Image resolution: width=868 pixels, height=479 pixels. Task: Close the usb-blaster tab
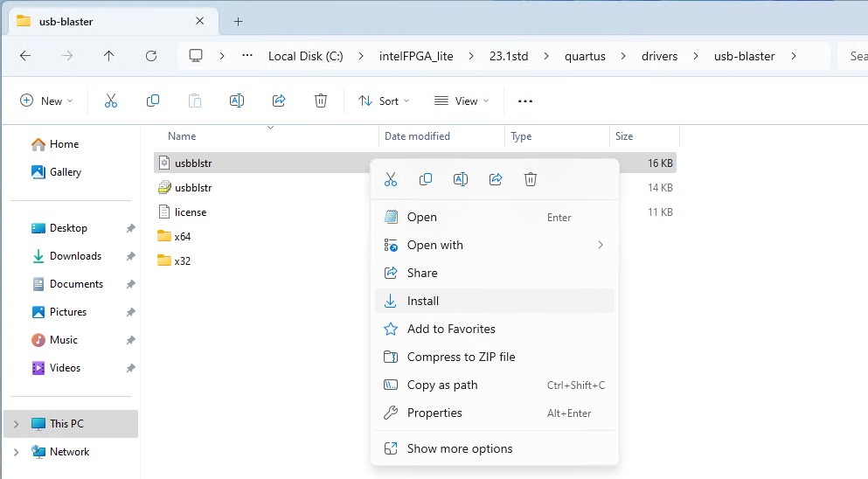click(200, 21)
